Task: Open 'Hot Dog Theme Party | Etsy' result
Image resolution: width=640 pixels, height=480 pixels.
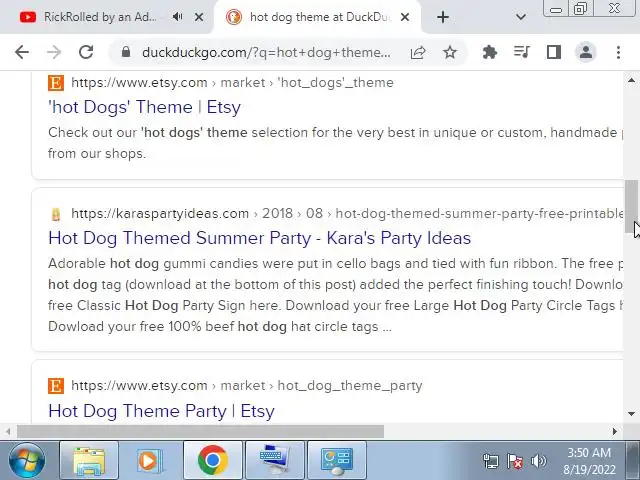Action: [x=161, y=411]
